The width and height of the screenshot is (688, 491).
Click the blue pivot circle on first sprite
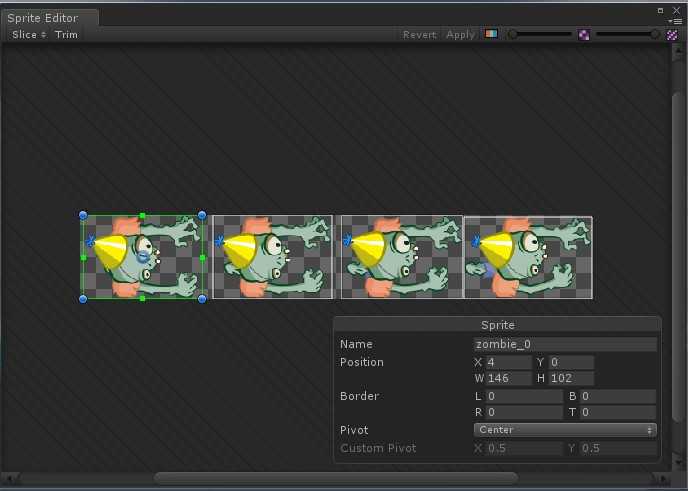click(x=143, y=257)
